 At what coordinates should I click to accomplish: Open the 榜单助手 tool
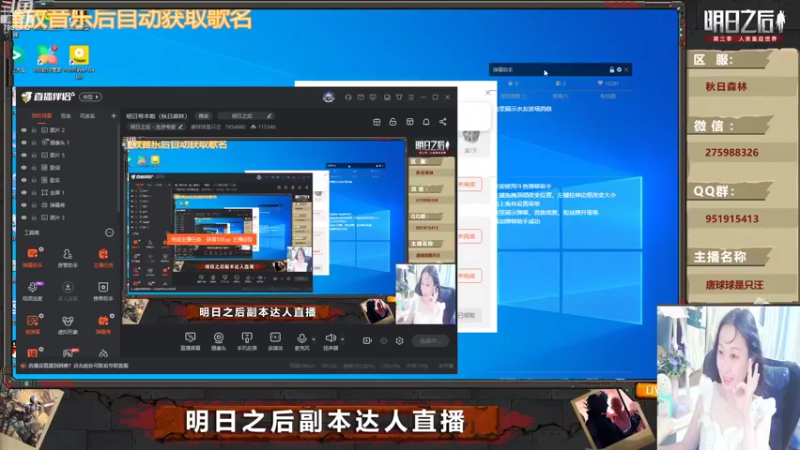coord(103,291)
